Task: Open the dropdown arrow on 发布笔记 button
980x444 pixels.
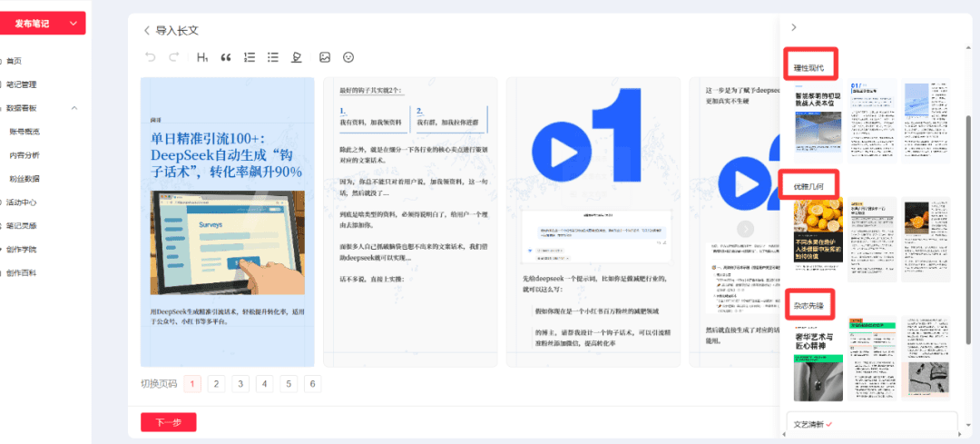Action: (x=74, y=23)
